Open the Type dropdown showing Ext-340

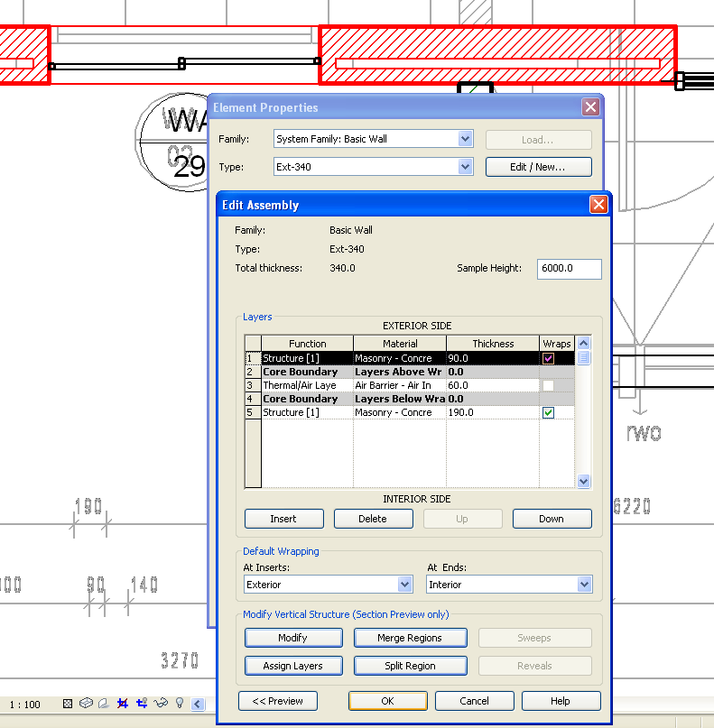(465, 167)
